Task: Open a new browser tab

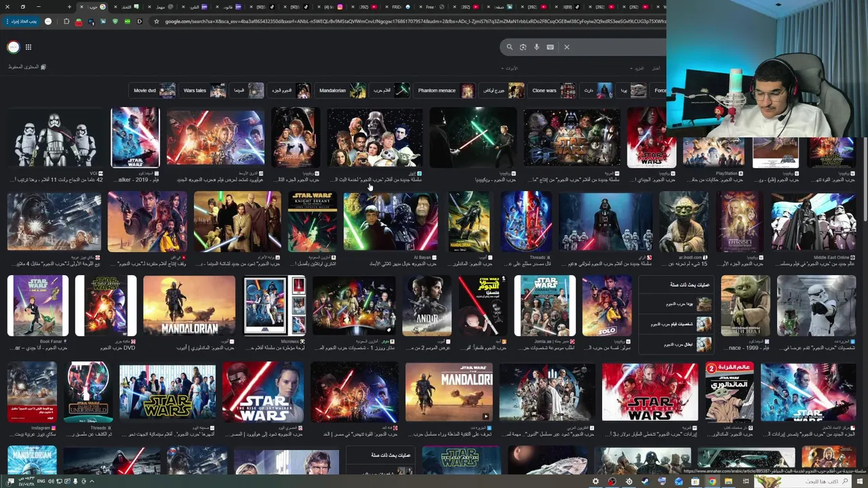Action: (69, 7)
